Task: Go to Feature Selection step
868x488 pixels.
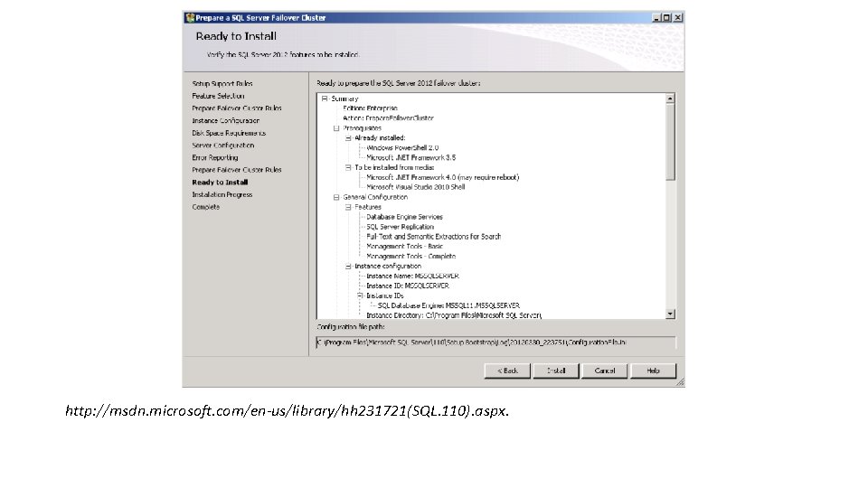Action: [x=218, y=96]
